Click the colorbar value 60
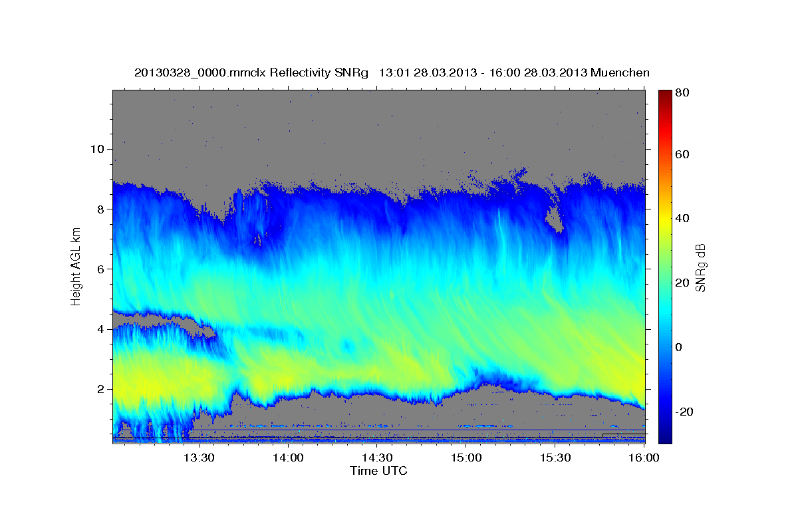The width and height of the screenshot is (798, 532). (682, 154)
